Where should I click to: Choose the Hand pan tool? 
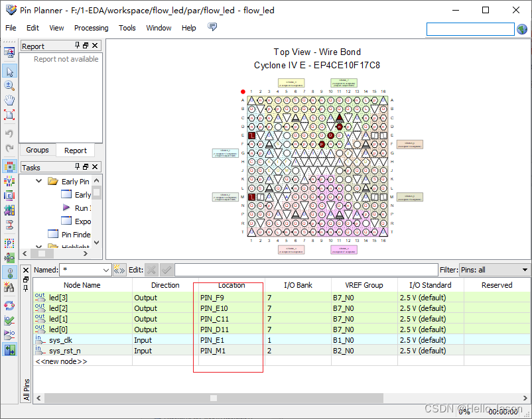[x=9, y=100]
